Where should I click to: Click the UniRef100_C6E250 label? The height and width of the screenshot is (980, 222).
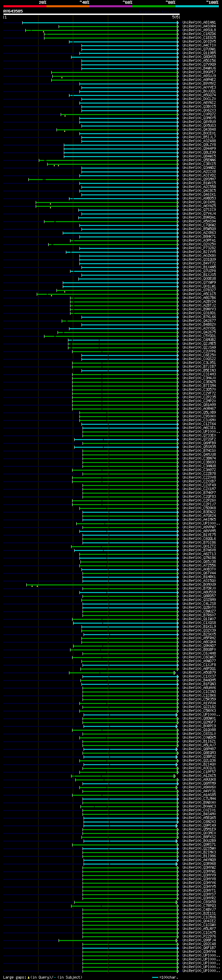pos(199,355)
